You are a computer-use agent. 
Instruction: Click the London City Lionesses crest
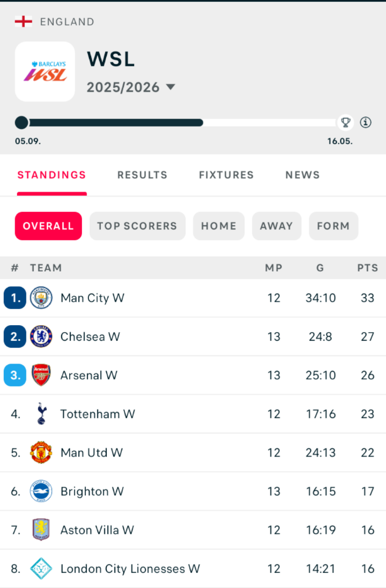41,568
